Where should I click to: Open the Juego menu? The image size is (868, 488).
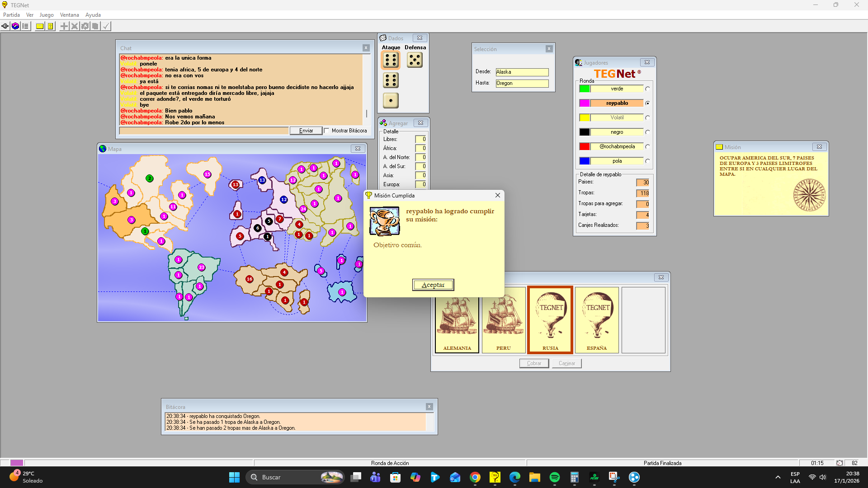[47, 15]
